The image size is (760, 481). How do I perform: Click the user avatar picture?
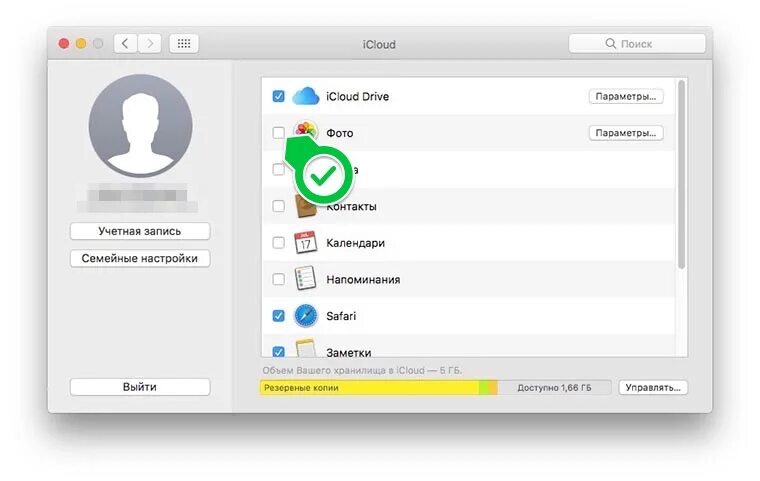141,126
